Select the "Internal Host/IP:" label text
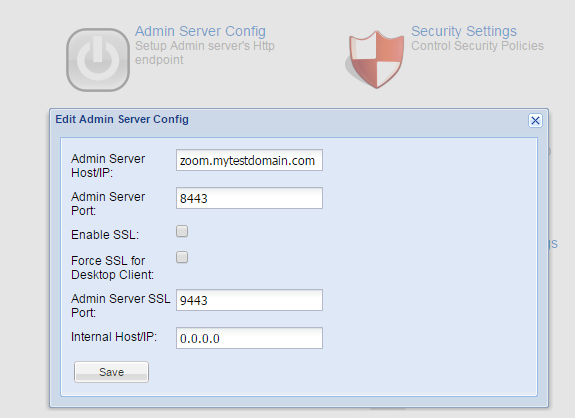Viewport: 575px width, 418px height. point(114,337)
